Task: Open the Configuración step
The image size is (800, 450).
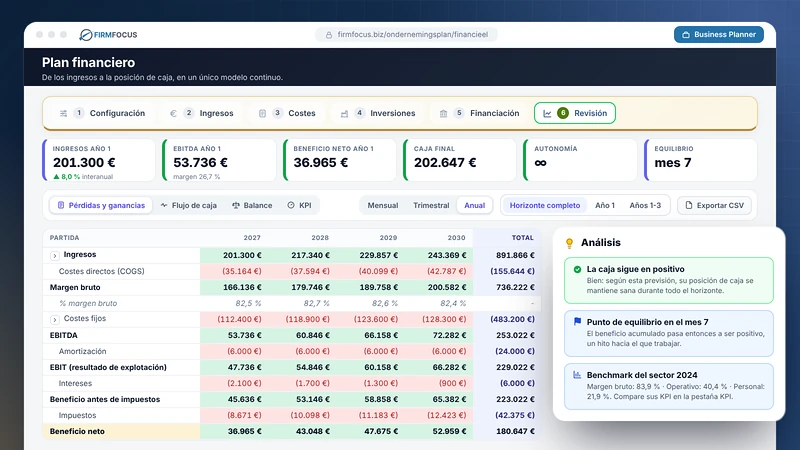Action: (103, 113)
